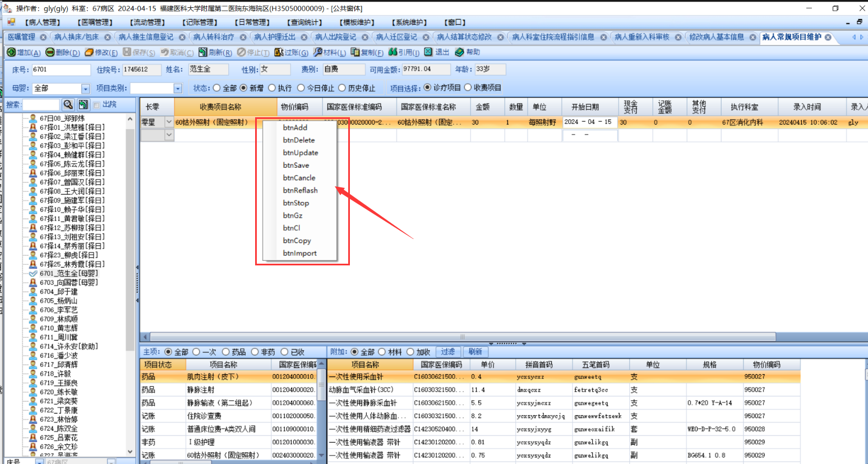Select 材料 in the 附加 filter

coord(382,352)
